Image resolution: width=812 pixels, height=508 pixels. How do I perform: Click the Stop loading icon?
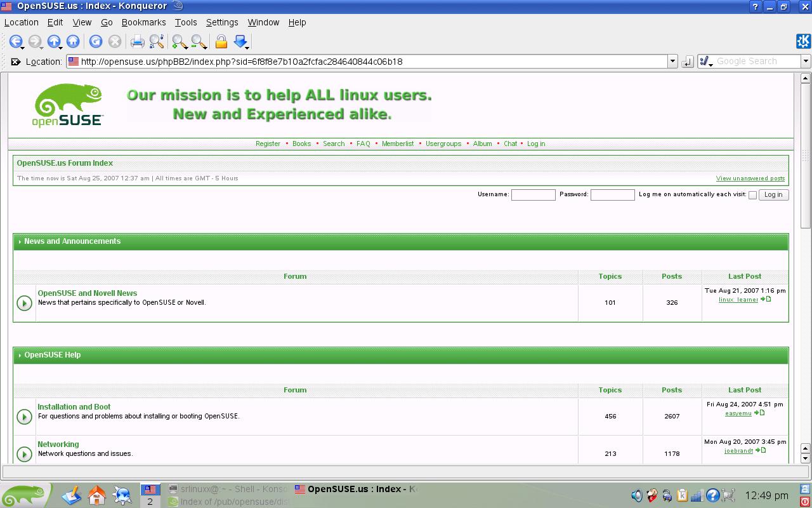tap(115, 41)
